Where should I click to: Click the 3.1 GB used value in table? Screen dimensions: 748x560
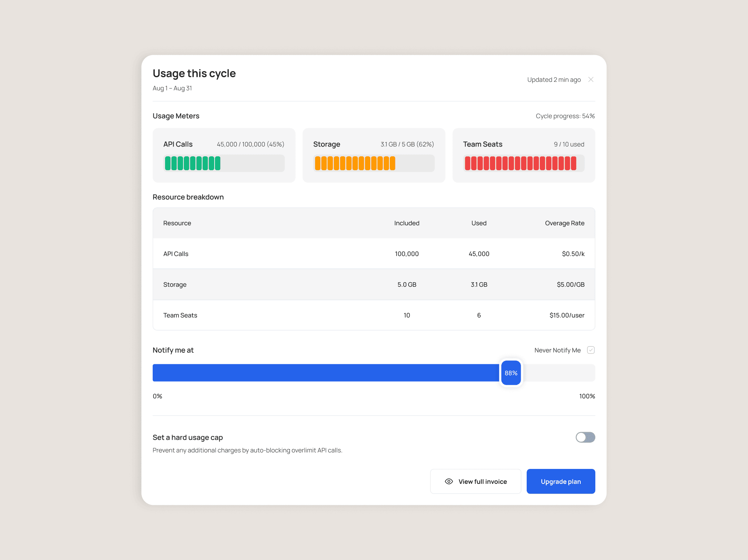pos(479,284)
